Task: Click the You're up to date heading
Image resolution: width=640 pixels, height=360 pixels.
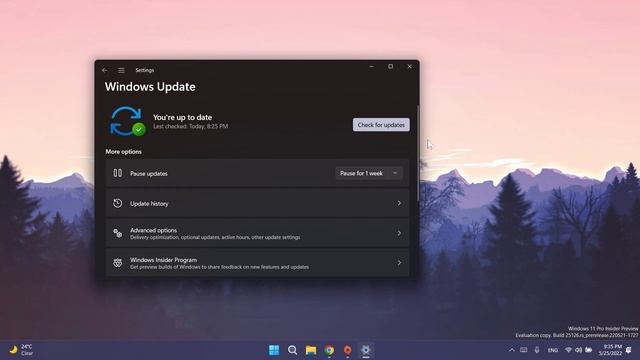Action: (x=182, y=117)
